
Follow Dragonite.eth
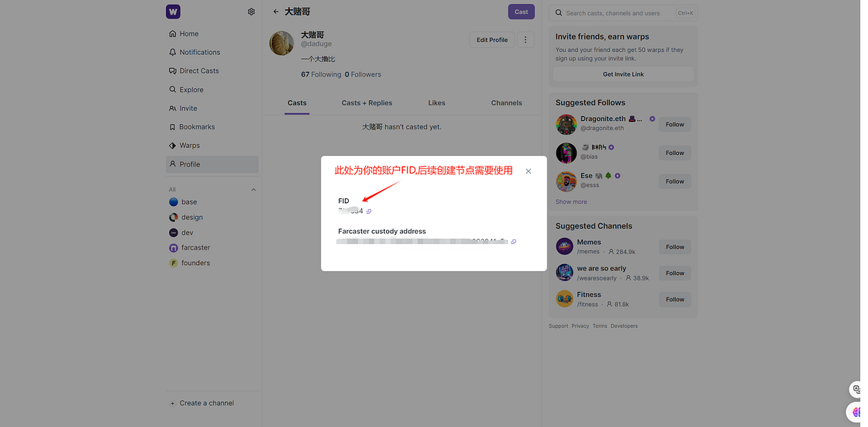(x=674, y=124)
